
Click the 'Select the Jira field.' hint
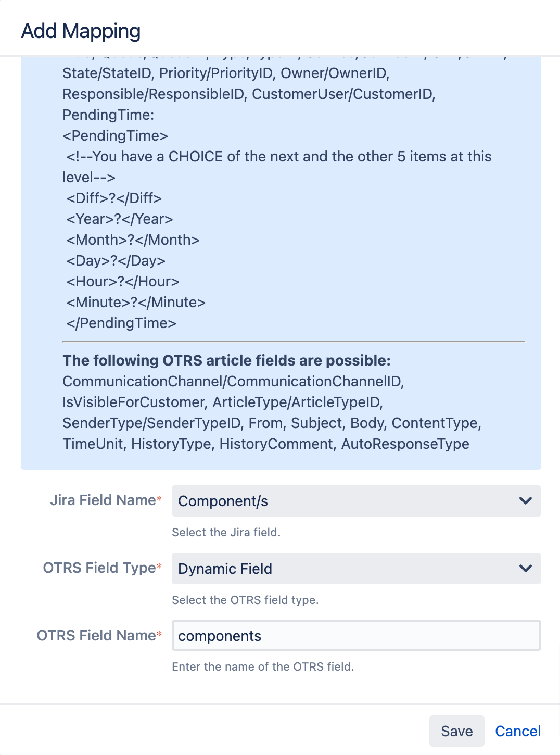point(226,532)
